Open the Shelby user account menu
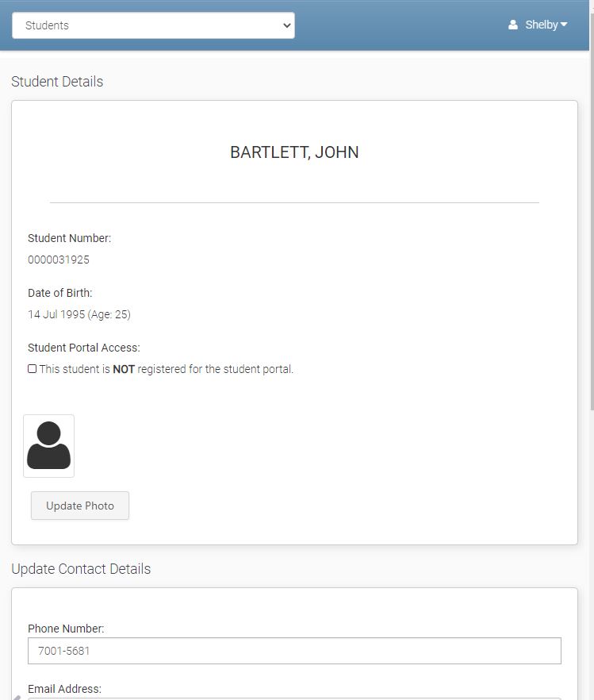The image size is (594, 700). [541, 25]
